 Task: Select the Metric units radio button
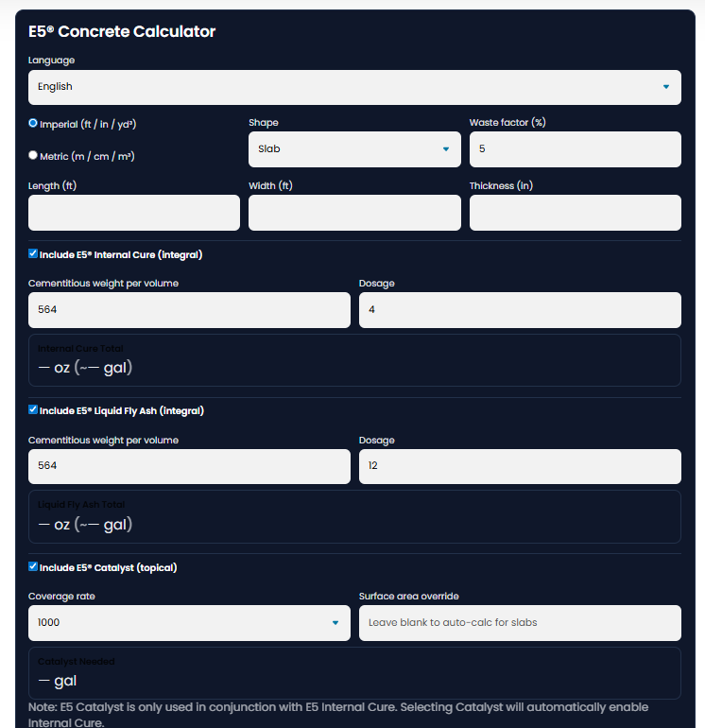33,155
